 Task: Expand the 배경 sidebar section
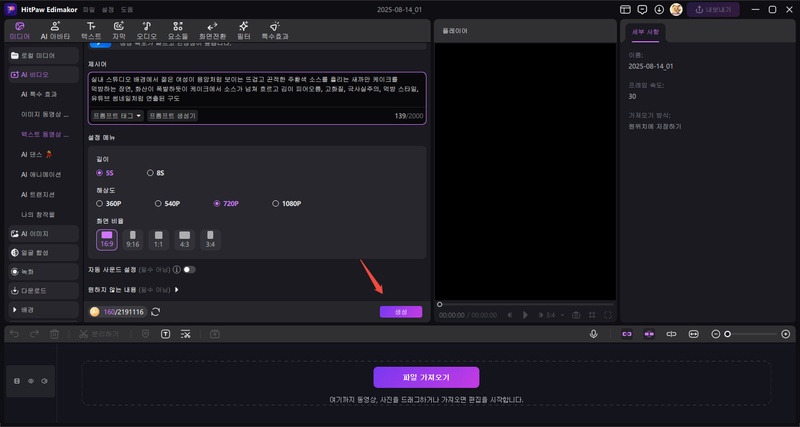point(44,310)
